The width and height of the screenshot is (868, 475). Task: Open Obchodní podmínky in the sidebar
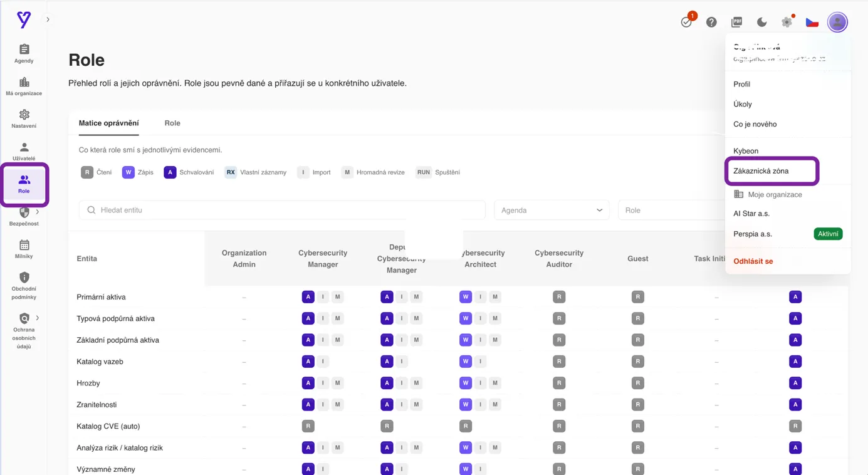pyautogui.click(x=24, y=285)
